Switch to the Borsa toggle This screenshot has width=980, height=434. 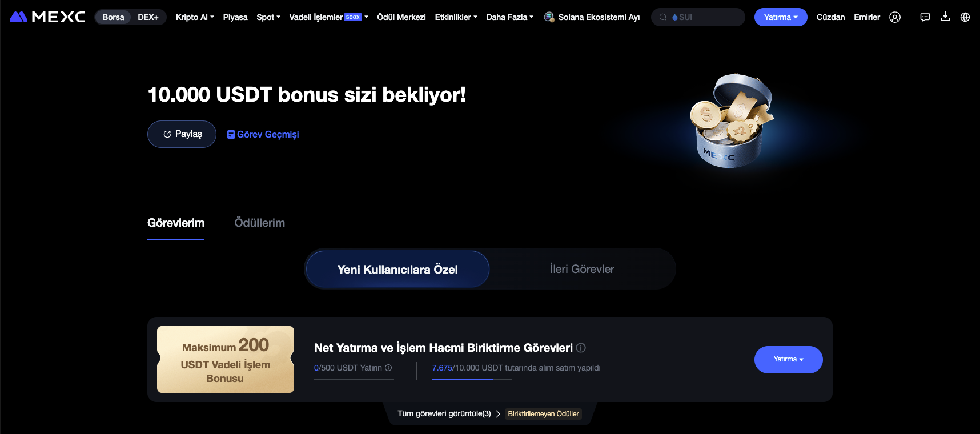113,17
